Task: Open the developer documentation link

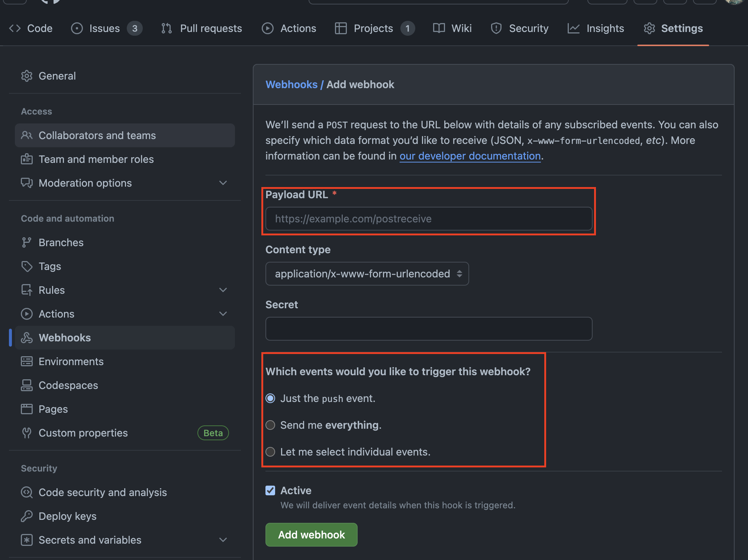Action: point(470,156)
